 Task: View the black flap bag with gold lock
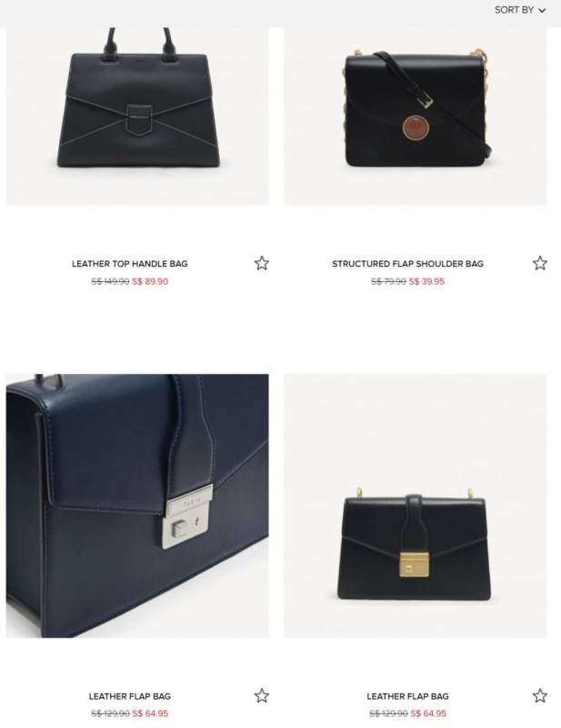point(416,506)
